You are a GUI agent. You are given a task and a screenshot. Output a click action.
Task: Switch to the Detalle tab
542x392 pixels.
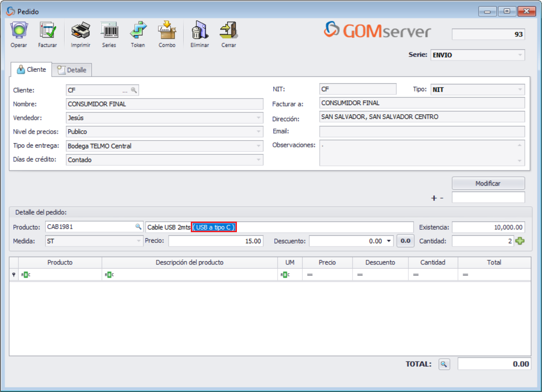[x=72, y=70]
